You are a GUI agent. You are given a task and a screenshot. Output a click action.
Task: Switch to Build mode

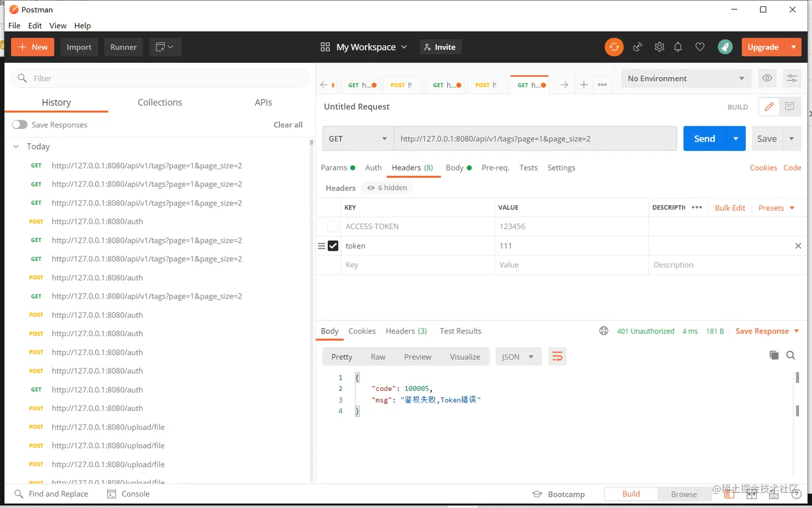click(x=631, y=494)
